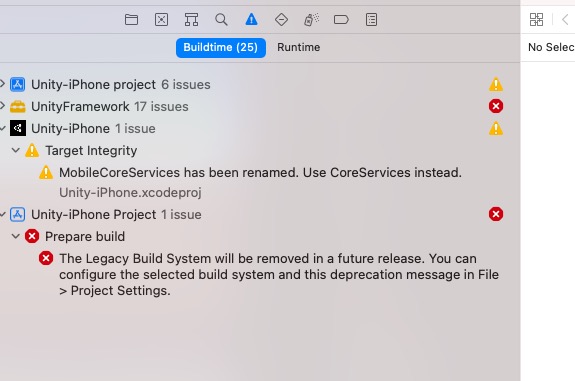Screen dimensions: 575x381
Task: Select the Issue navigator warning icon
Action: click(251, 19)
